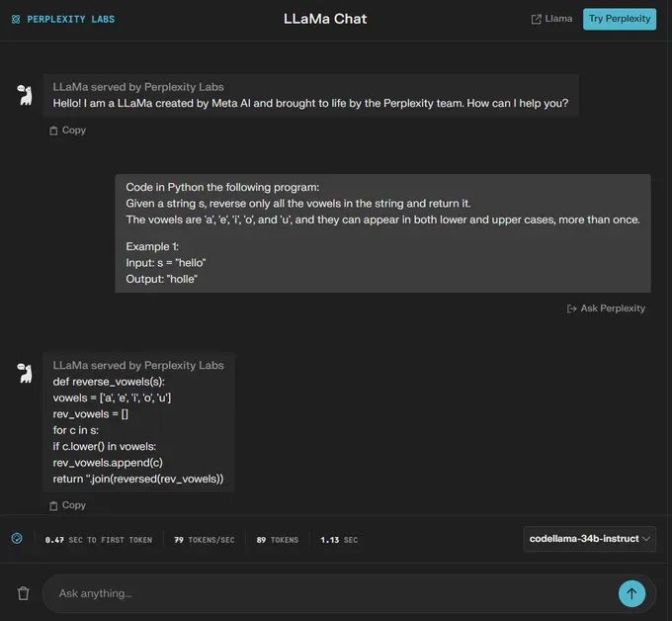Click the return ''.join(reversed(rev_vowels)) line

coord(138,479)
